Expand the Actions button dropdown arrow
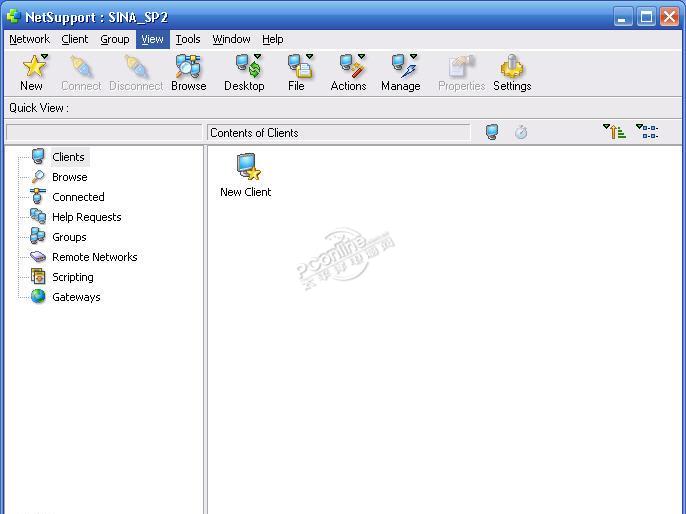 pos(361,56)
